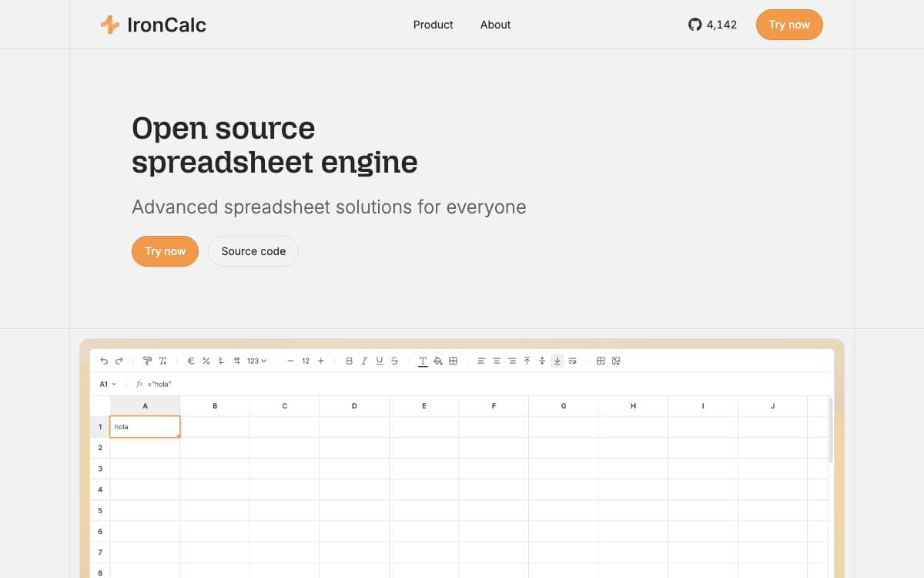Select column F header

[x=494, y=406]
